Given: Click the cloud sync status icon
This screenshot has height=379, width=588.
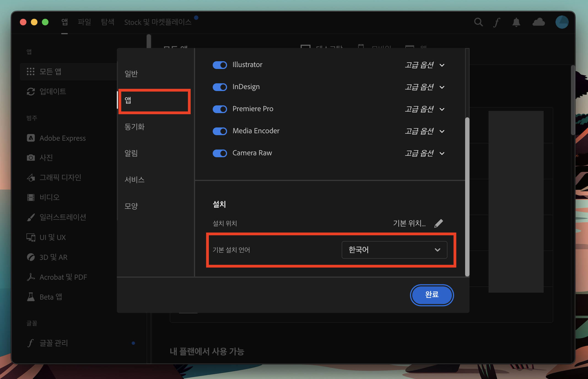Looking at the screenshot, I should coord(538,22).
